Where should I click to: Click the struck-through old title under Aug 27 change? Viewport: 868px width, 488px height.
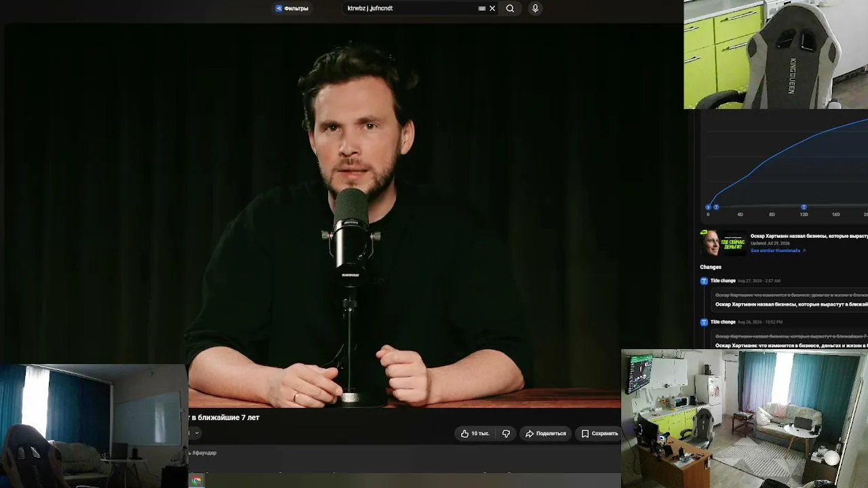coord(791,296)
